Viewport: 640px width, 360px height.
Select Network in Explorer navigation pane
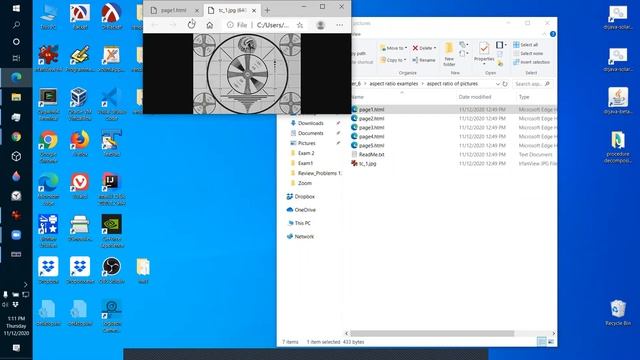pos(304,237)
